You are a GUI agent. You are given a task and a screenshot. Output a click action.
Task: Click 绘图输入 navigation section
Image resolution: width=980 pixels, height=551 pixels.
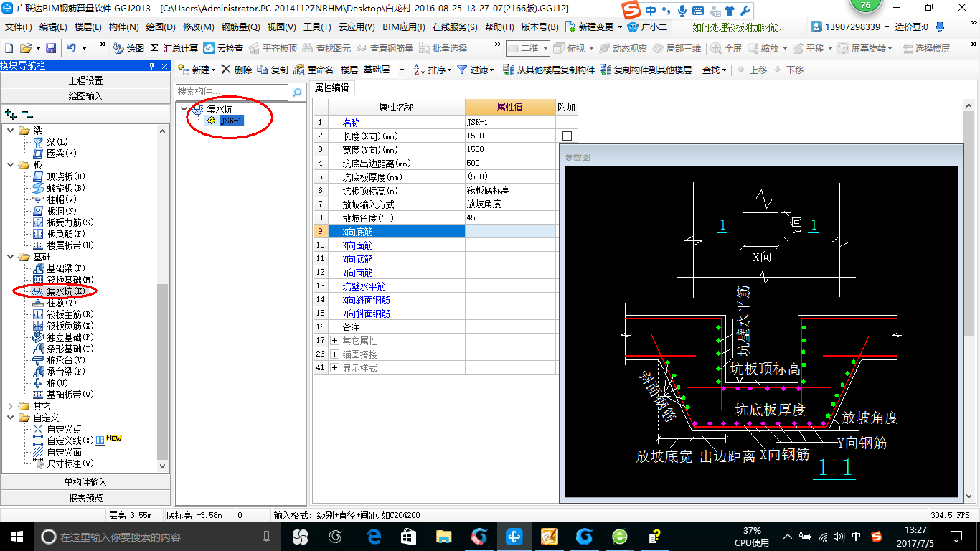85,96
